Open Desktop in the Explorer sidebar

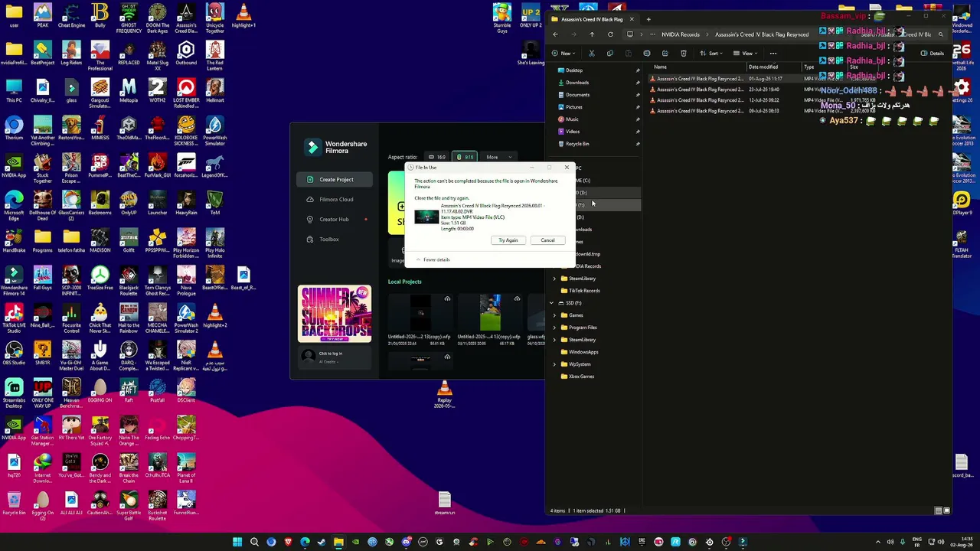point(574,70)
